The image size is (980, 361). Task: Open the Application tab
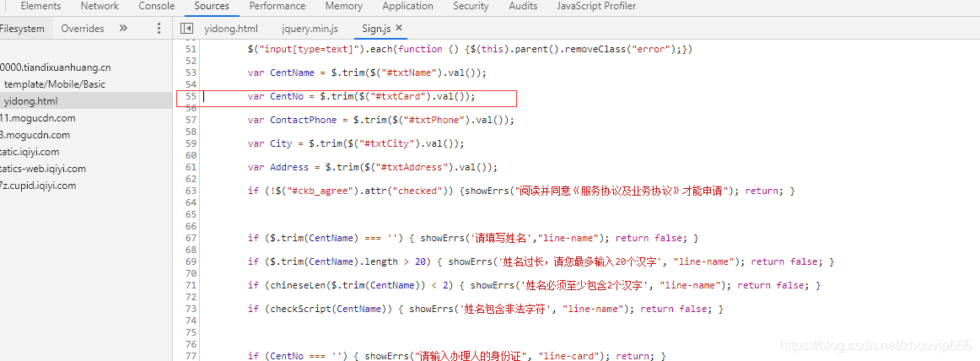click(407, 6)
